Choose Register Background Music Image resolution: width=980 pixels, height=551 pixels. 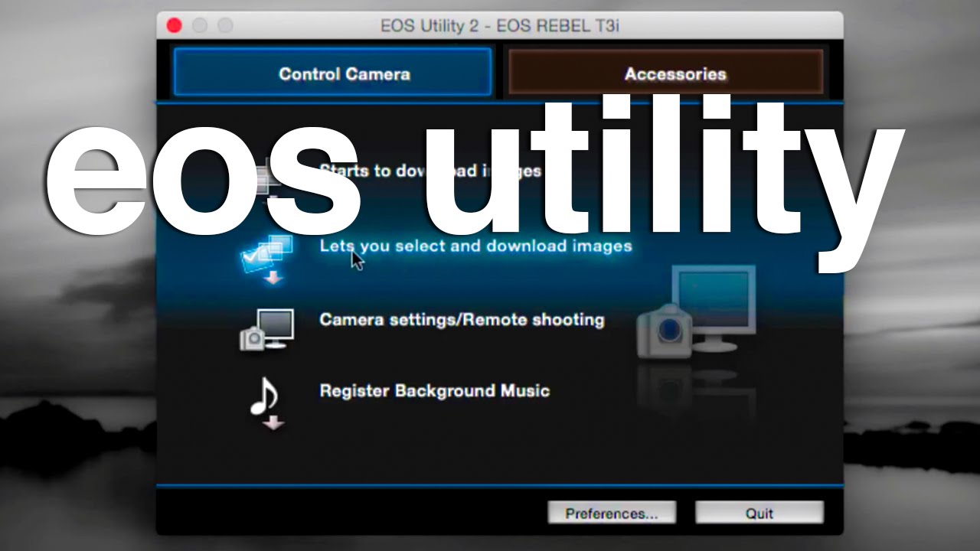coord(434,391)
